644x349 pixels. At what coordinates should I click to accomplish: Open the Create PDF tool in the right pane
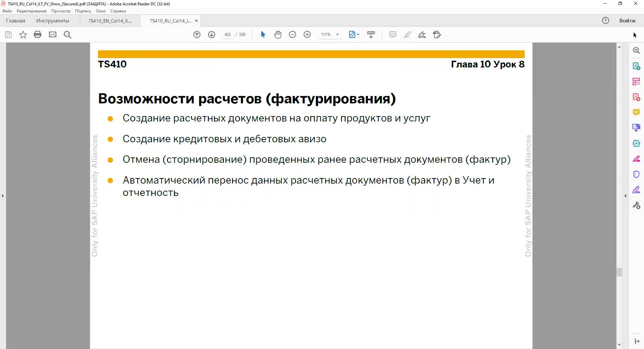pos(636,97)
